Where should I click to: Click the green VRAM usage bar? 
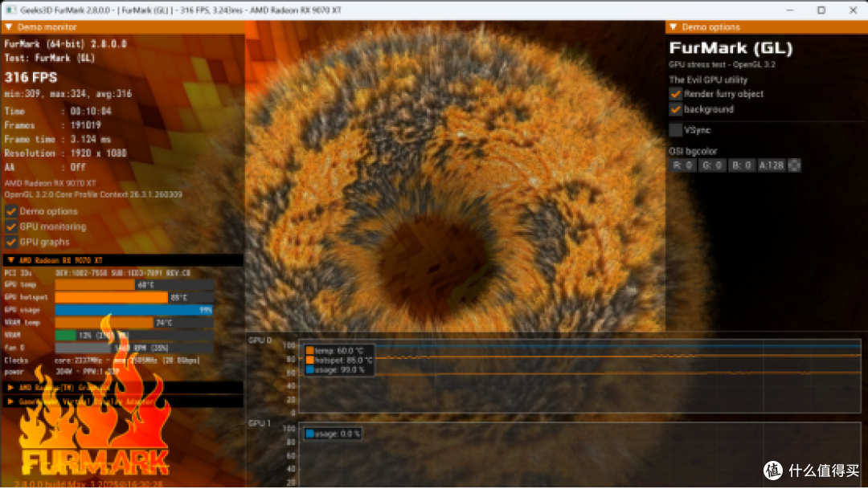point(65,335)
